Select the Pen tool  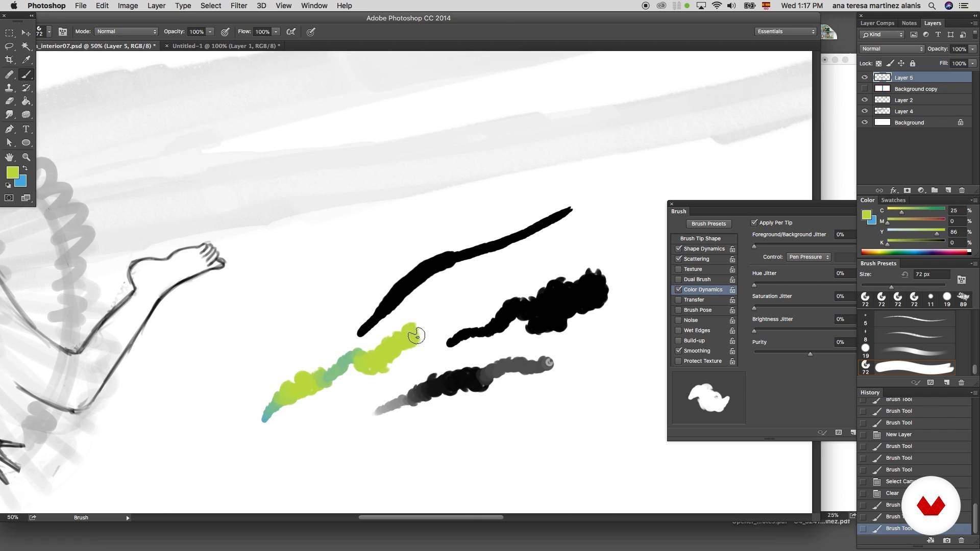pos(9,129)
